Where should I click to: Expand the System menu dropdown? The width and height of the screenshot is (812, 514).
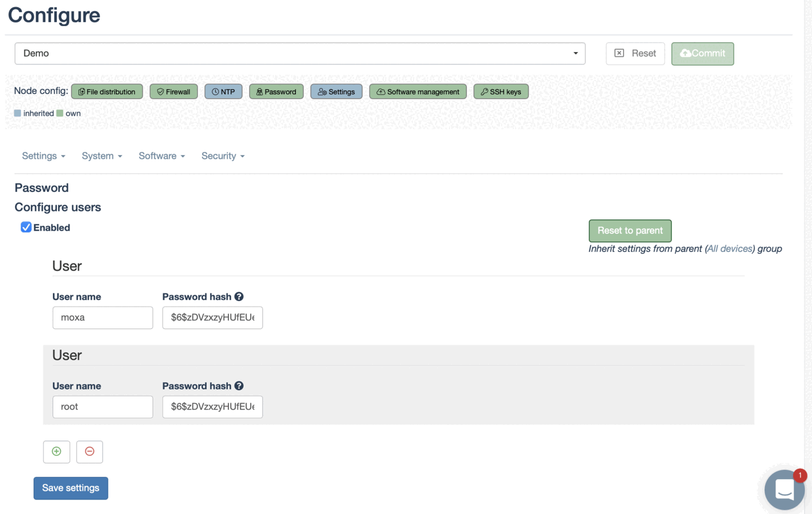(x=101, y=156)
